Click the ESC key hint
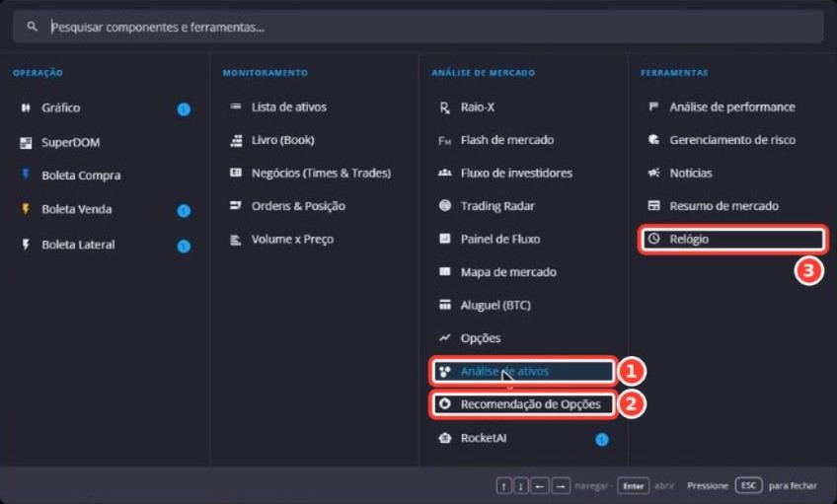 coord(748,485)
